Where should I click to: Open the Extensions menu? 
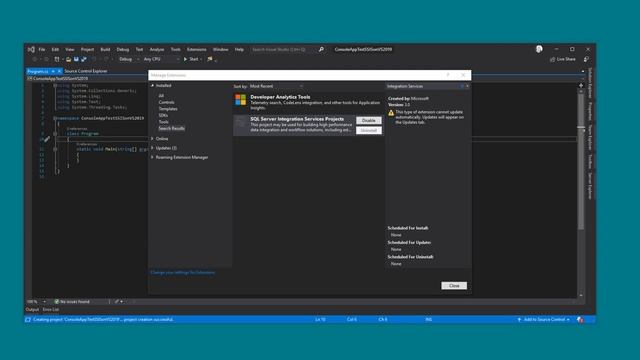pos(196,49)
